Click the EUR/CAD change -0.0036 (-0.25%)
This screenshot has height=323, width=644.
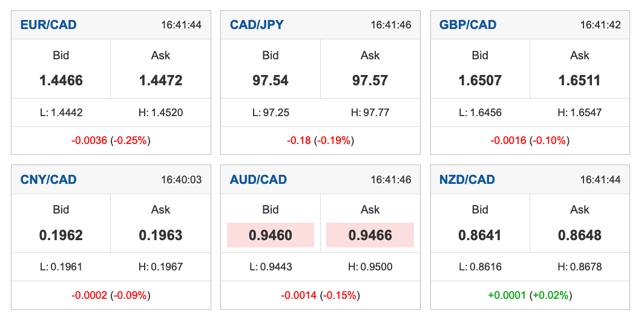click(x=111, y=140)
